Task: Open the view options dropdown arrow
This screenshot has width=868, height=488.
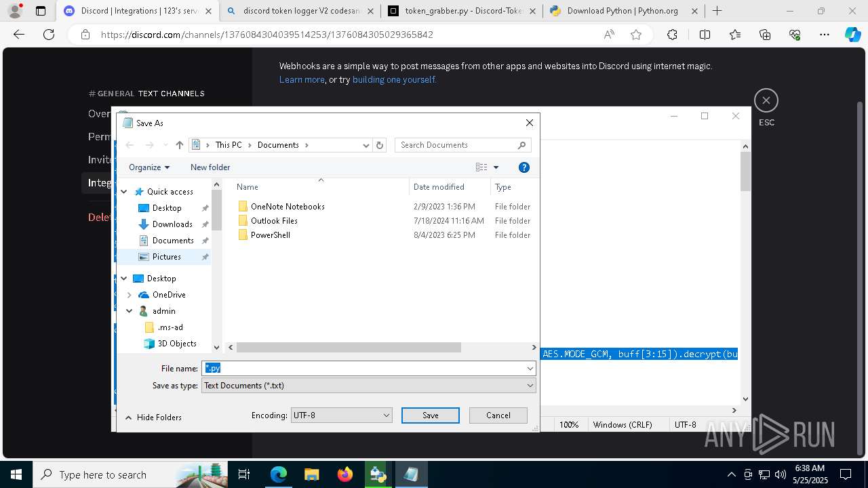Action: (x=496, y=167)
